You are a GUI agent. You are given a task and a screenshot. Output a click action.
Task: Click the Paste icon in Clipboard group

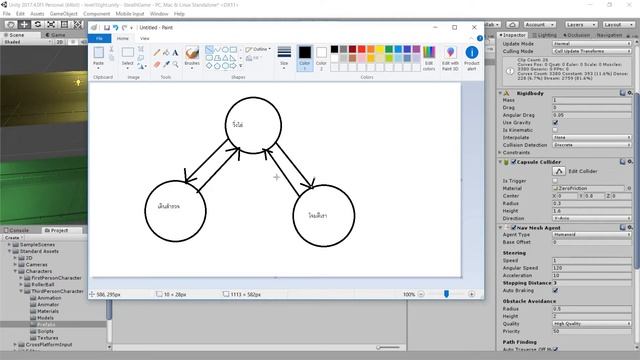pyautogui.click(x=98, y=52)
